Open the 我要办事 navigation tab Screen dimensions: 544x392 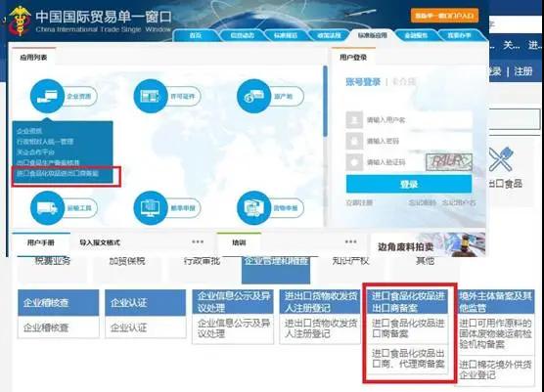pyautogui.click(x=459, y=35)
